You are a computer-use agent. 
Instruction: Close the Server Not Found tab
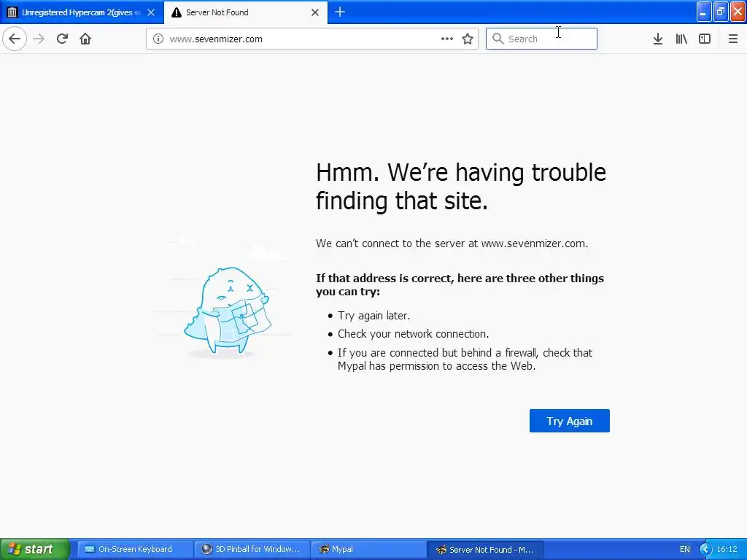tap(315, 12)
